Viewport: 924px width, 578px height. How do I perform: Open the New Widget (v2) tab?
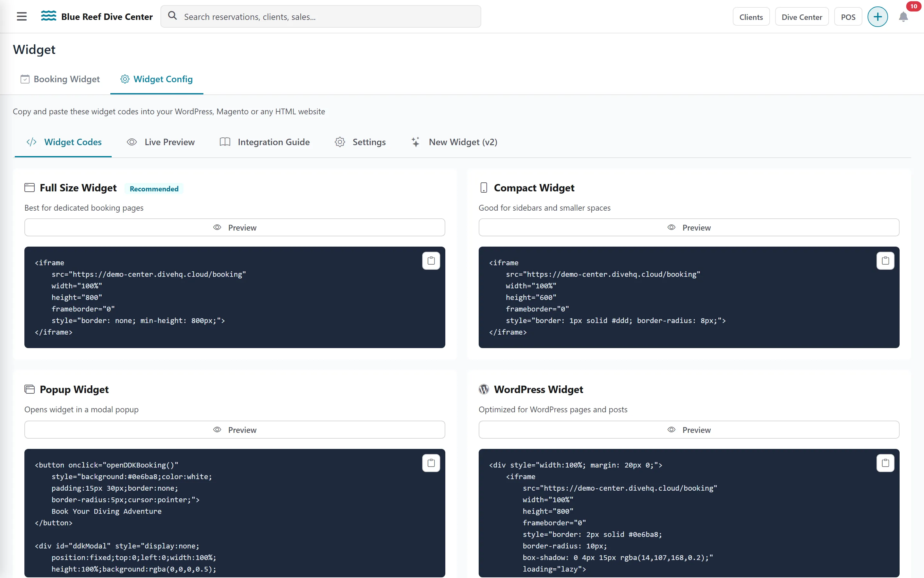(x=454, y=142)
